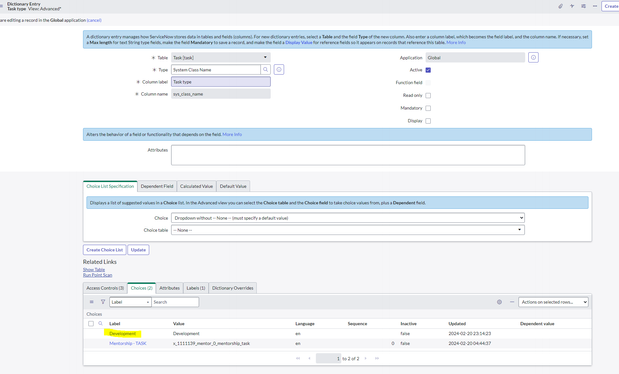
Task: Open the hamburger form context menu icon
Action: pos(2,6)
